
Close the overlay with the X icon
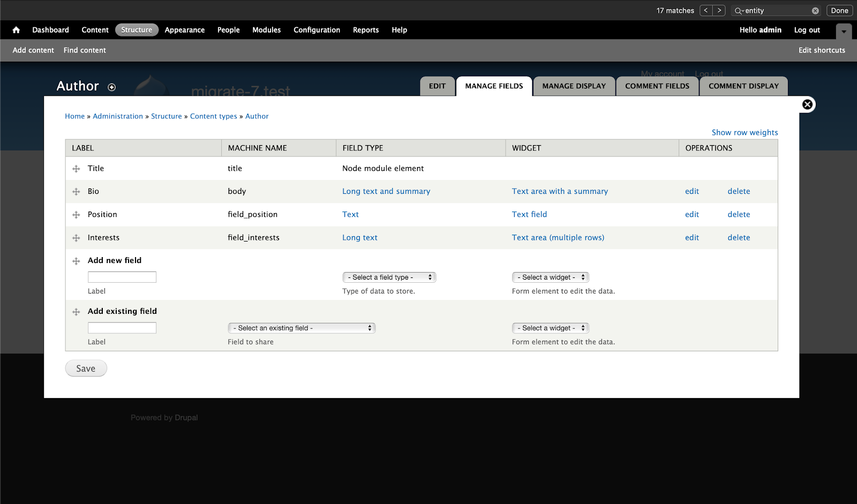point(807,104)
